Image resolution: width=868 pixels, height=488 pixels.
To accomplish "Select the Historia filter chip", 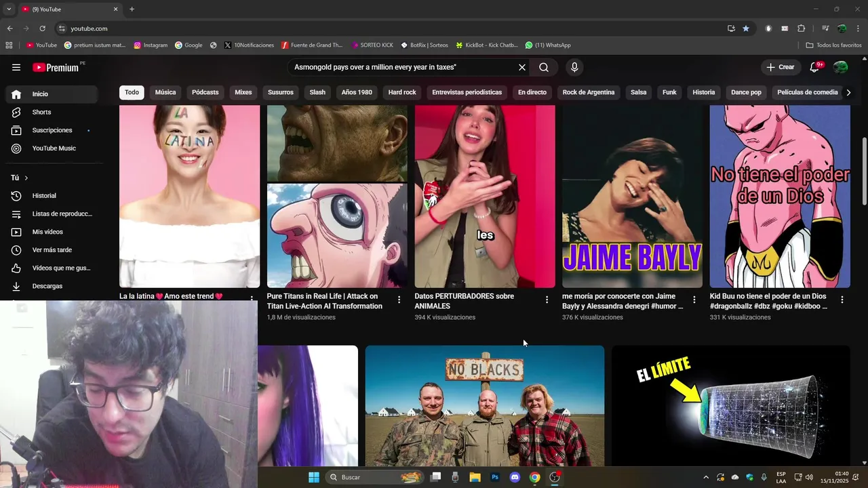I will tap(704, 92).
